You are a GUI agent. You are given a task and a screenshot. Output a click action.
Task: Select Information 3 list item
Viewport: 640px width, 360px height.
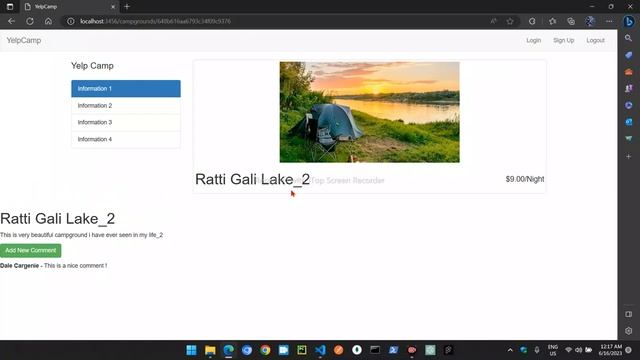pyautogui.click(x=126, y=122)
